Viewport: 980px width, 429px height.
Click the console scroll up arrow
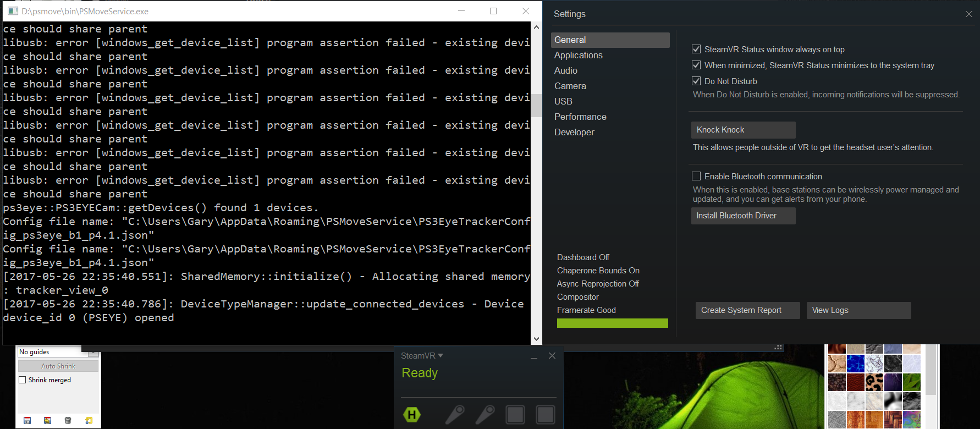536,27
